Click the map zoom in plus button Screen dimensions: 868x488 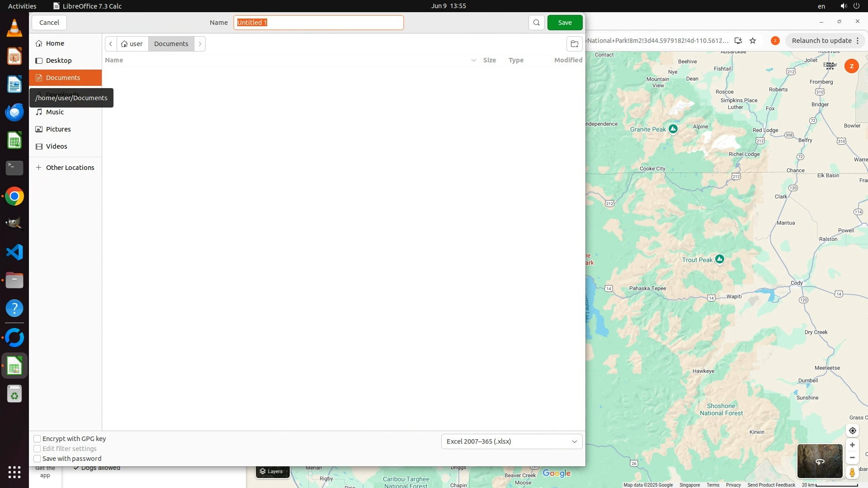coord(852,445)
